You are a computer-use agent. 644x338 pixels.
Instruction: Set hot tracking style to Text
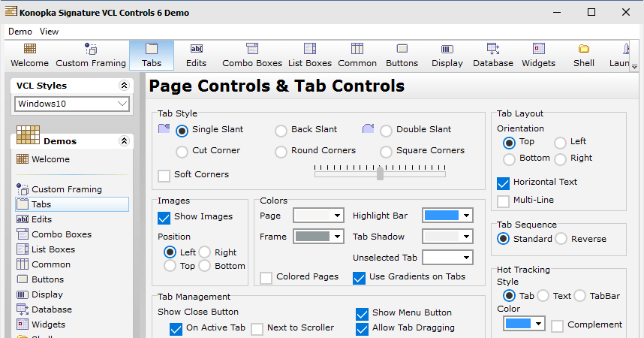tap(543, 296)
